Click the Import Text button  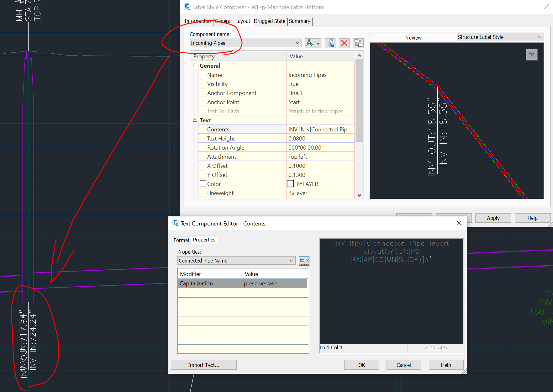pyautogui.click(x=203, y=365)
